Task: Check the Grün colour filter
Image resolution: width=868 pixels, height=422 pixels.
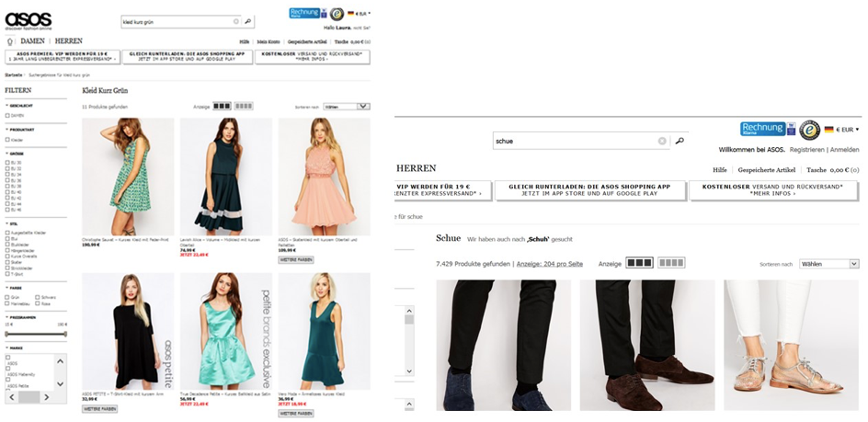Action: [x=7, y=297]
